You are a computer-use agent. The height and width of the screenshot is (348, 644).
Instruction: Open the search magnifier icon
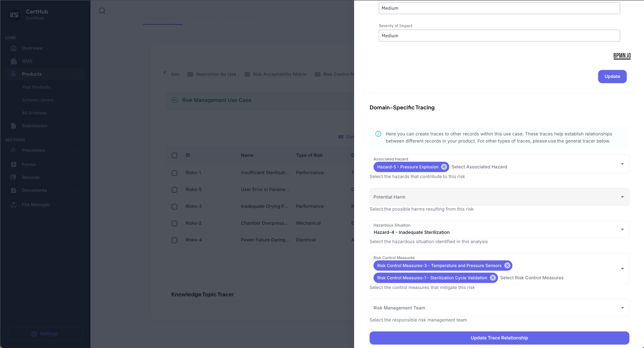[102, 11]
